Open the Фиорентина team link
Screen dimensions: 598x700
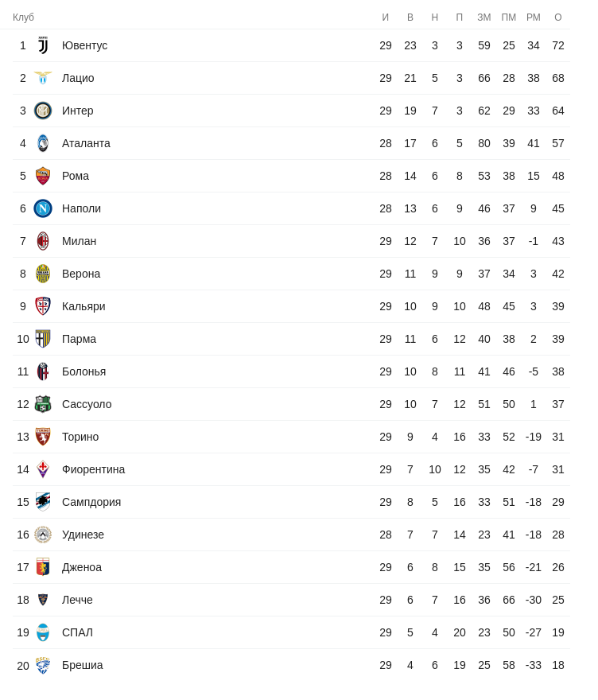point(93,469)
